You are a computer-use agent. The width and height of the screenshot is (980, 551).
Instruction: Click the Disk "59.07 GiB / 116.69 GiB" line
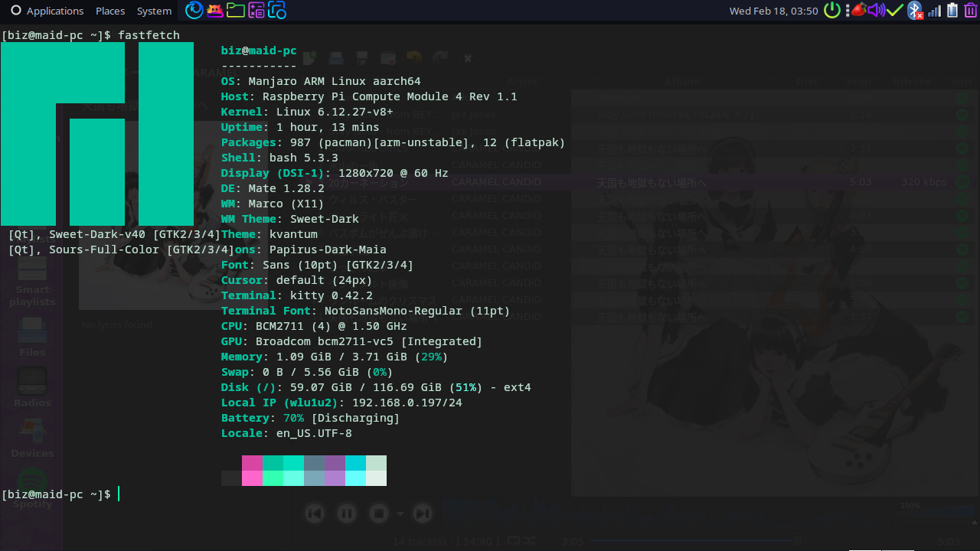(376, 387)
